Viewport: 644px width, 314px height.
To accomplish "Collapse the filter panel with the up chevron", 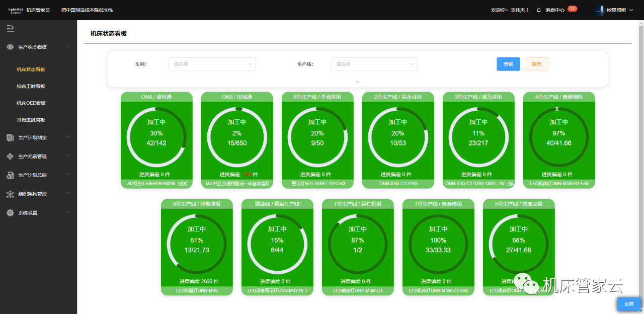I will (x=358, y=82).
